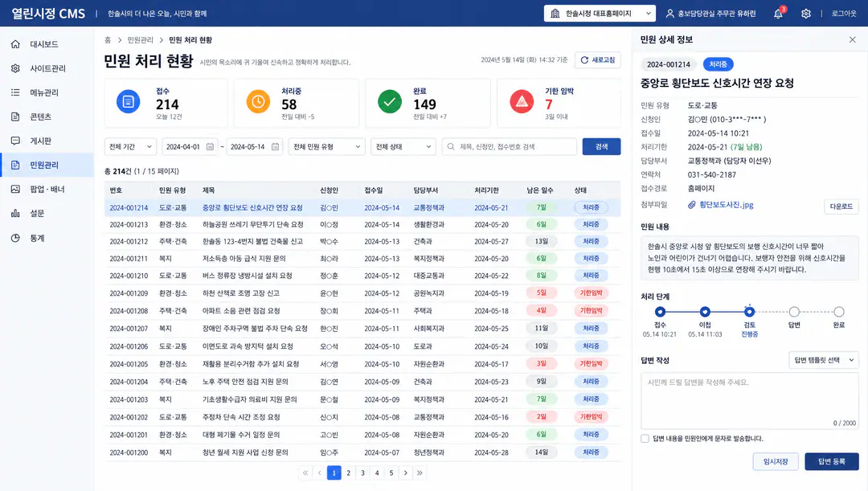Viewport: 868px width, 491px height.
Task: Focus the 제목, 신청인, 접수번호 search field
Action: 510,147
